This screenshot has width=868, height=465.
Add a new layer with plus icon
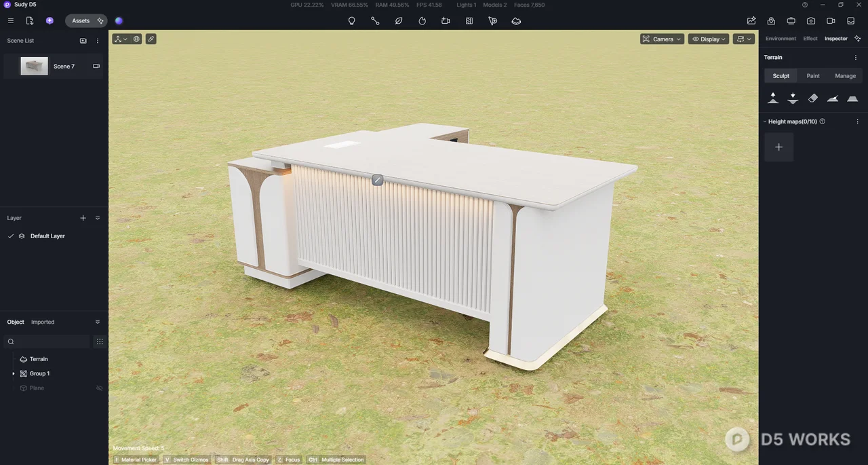83,218
